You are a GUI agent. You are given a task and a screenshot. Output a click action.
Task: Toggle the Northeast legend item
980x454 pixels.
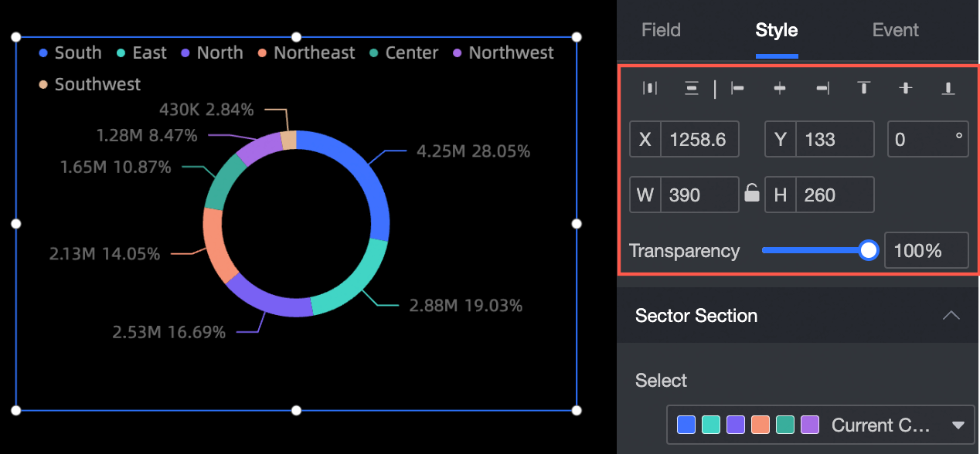(306, 53)
